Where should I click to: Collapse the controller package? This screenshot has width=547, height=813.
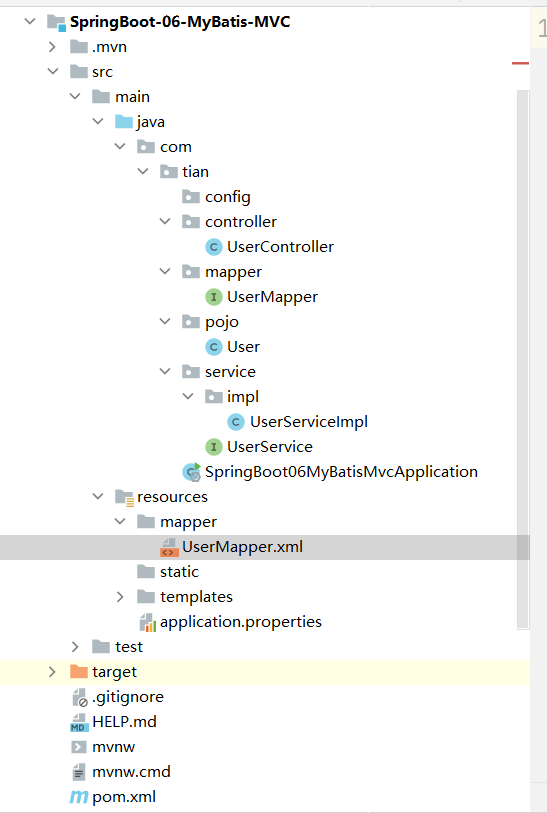pyautogui.click(x=165, y=221)
